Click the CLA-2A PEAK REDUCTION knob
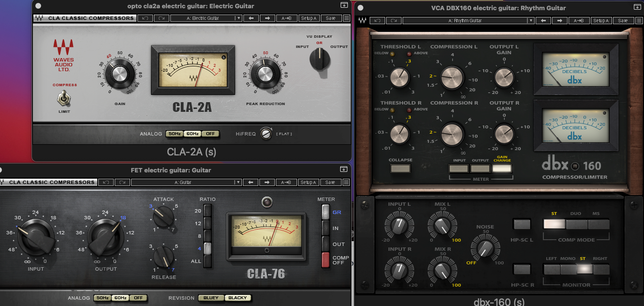Screen dimensions: 644x306 click(265, 74)
